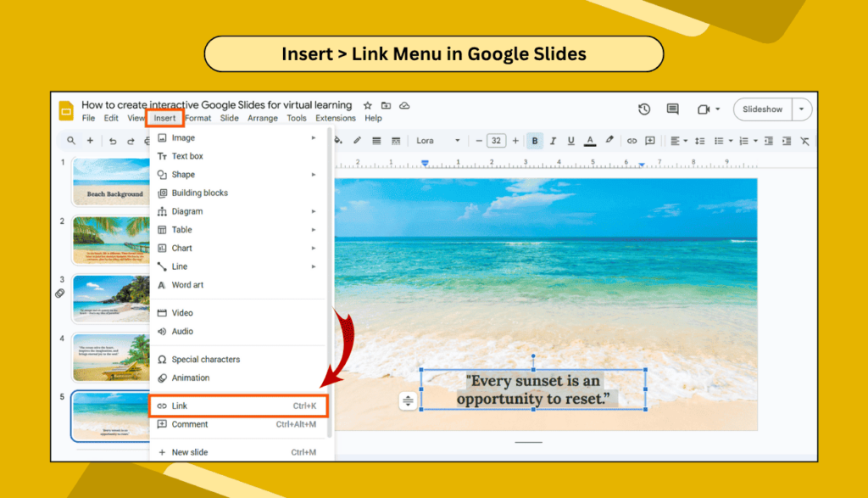Open the Format menu

(x=197, y=118)
